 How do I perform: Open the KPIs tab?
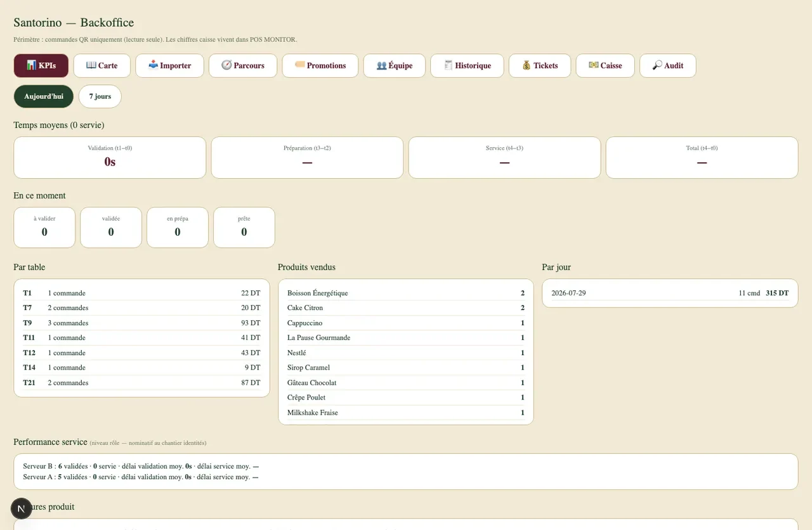pos(41,65)
